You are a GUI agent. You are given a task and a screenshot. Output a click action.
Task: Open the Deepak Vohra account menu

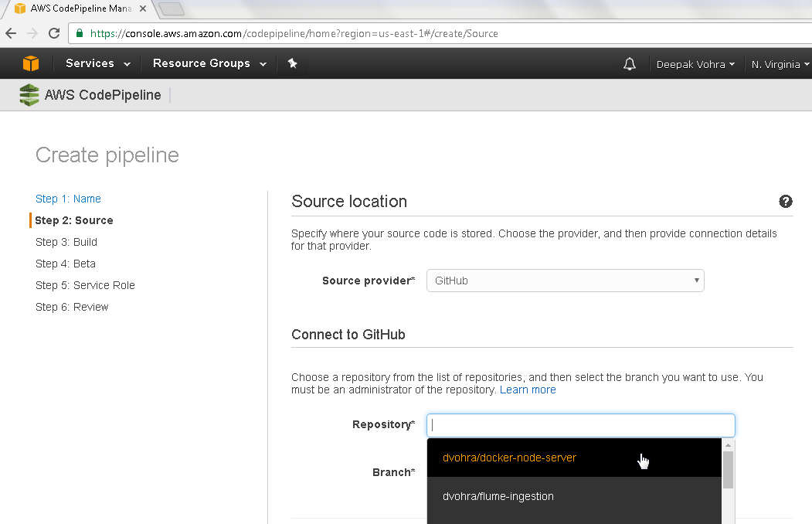coord(695,64)
